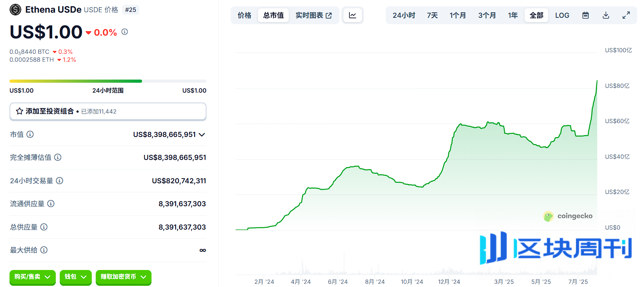Switch chart type with line chart icon

(352, 15)
